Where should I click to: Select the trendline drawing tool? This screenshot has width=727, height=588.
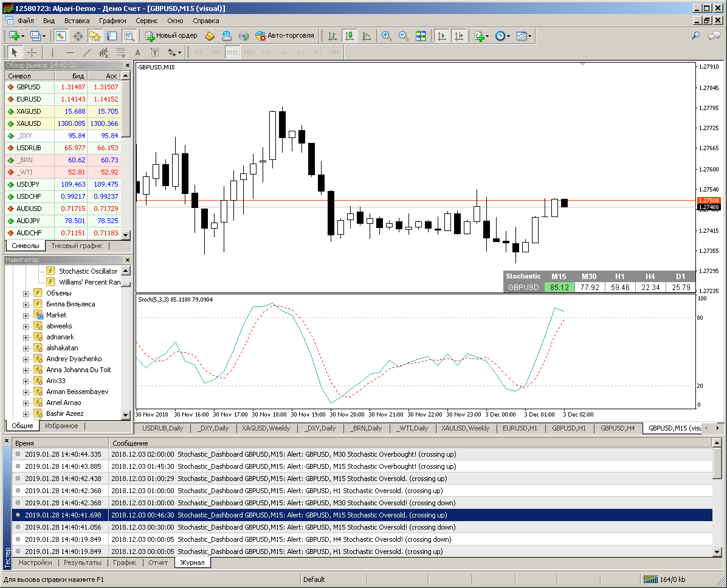(87, 52)
